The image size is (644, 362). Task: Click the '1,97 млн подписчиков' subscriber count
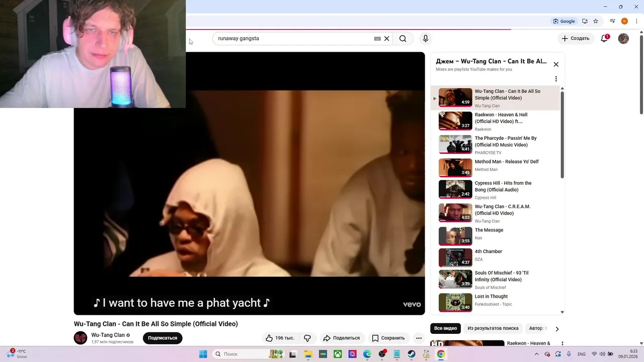point(112,342)
